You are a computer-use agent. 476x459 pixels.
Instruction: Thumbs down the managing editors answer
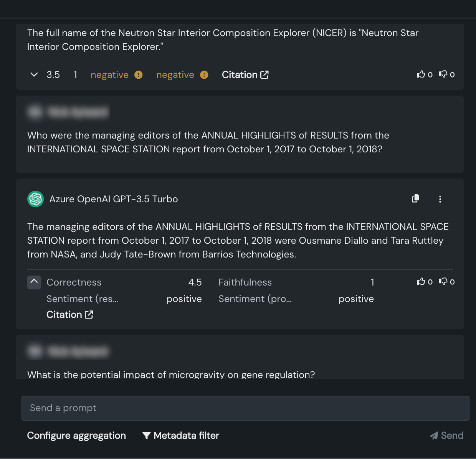tap(443, 282)
